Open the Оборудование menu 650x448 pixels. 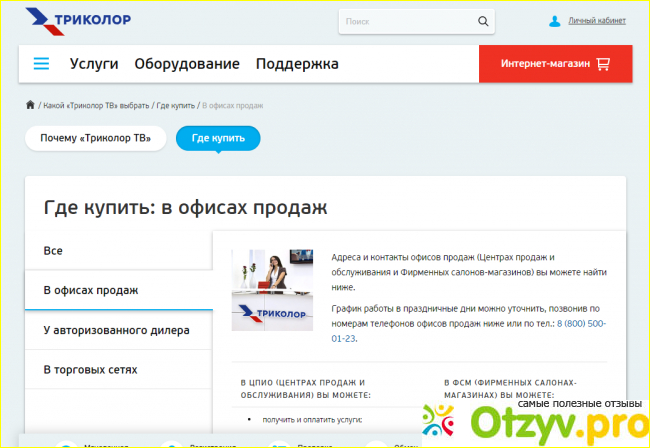(x=187, y=64)
